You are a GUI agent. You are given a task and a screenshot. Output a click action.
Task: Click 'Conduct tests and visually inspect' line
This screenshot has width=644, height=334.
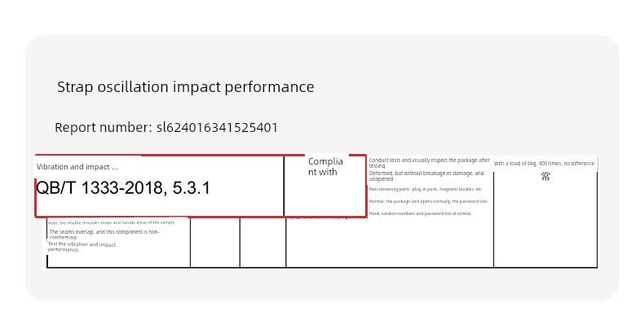pyautogui.click(x=429, y=163)
